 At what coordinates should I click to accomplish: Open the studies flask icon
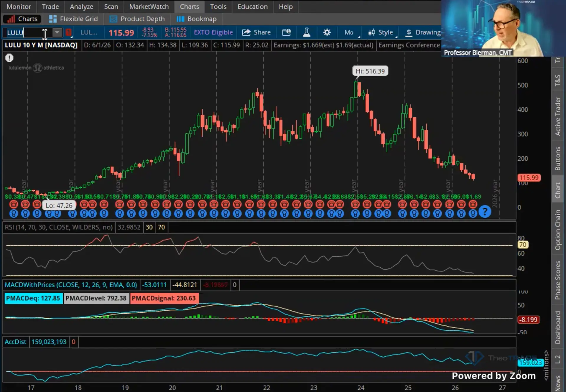tap(307, 32)
